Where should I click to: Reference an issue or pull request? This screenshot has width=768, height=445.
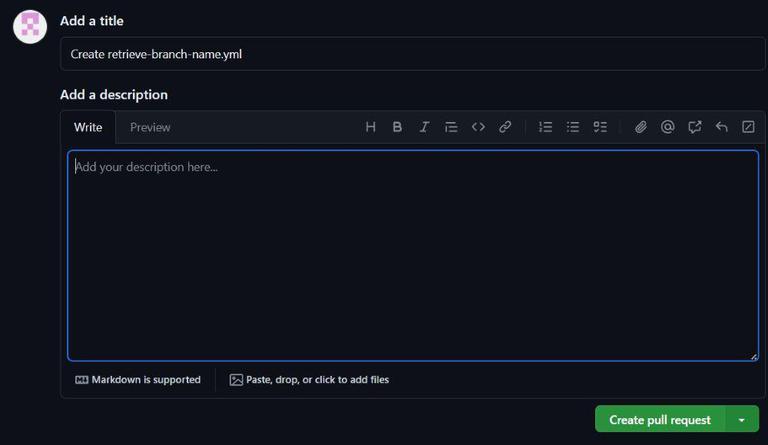[695, 127]
